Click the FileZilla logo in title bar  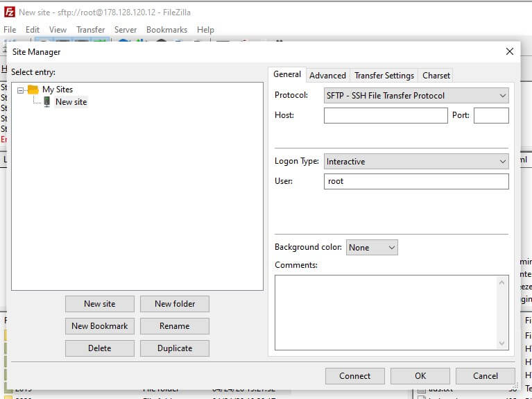(10, 12)
